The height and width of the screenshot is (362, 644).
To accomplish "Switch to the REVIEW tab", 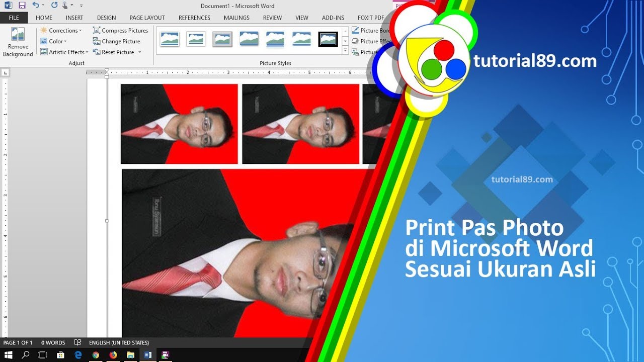I will coord(272,18).
